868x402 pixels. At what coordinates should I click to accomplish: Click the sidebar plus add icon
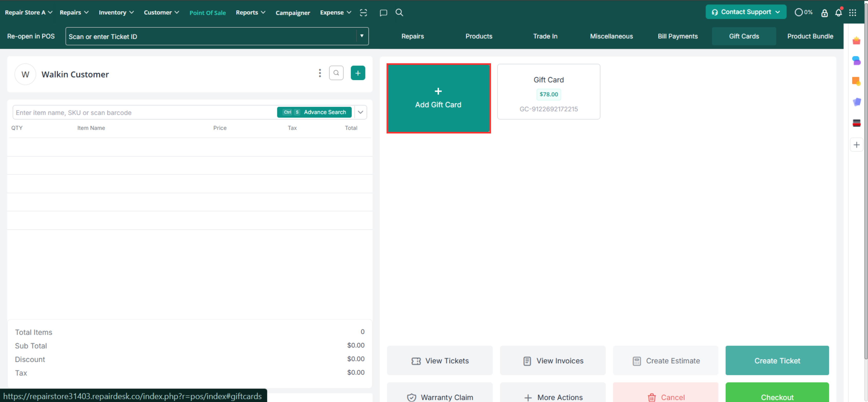[856, 145]
